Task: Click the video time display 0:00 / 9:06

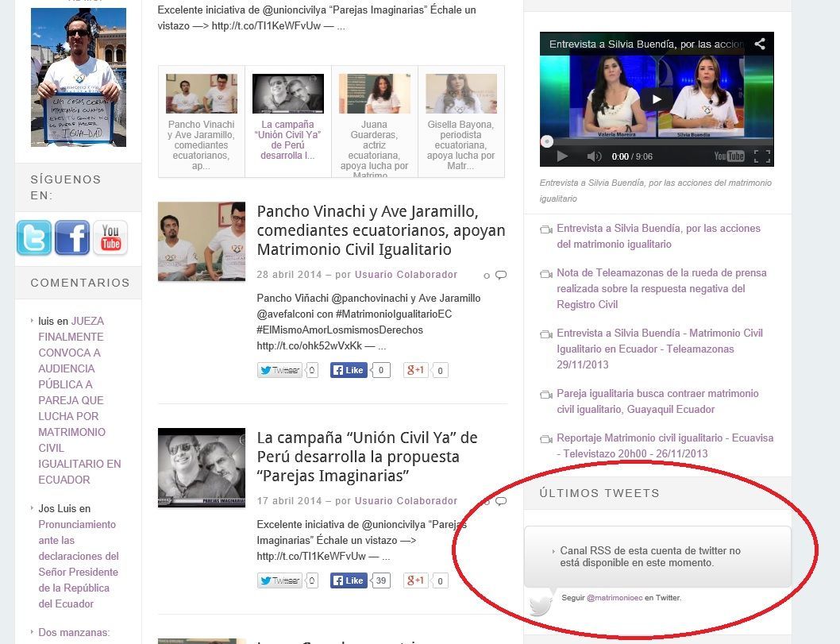Action: point(632,156)
